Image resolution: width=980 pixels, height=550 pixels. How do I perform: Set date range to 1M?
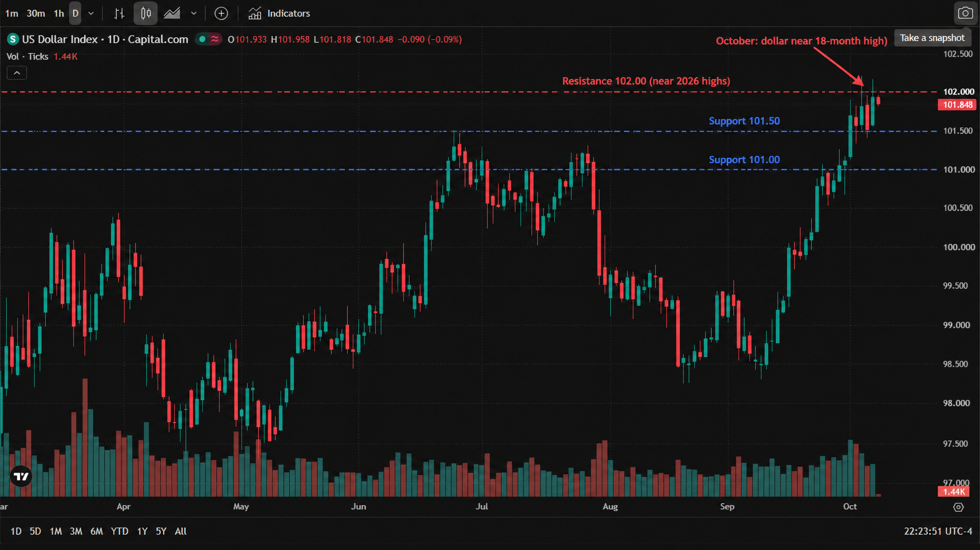56,531
